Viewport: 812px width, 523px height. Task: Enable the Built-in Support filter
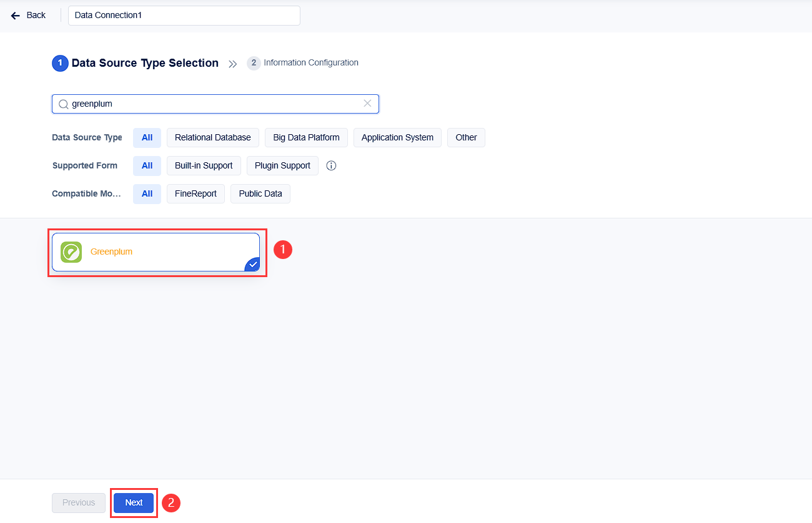[x=204, y=165]
